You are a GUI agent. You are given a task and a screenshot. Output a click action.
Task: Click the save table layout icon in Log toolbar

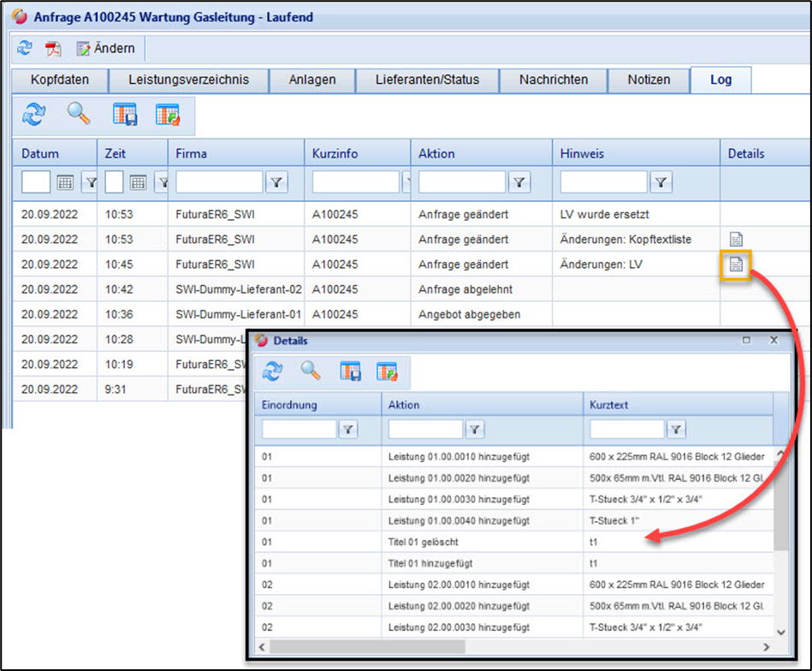125,114
